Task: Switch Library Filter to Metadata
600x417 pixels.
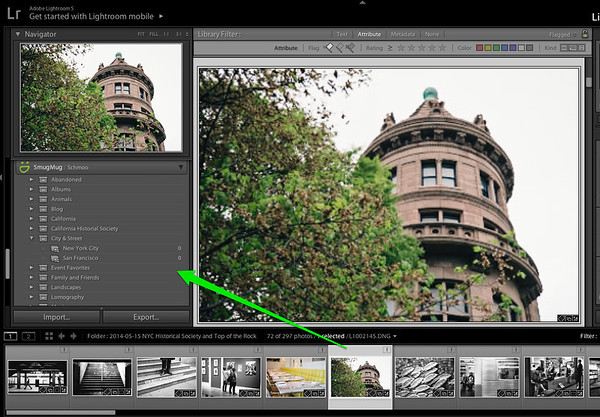Action: click(403, 34)
